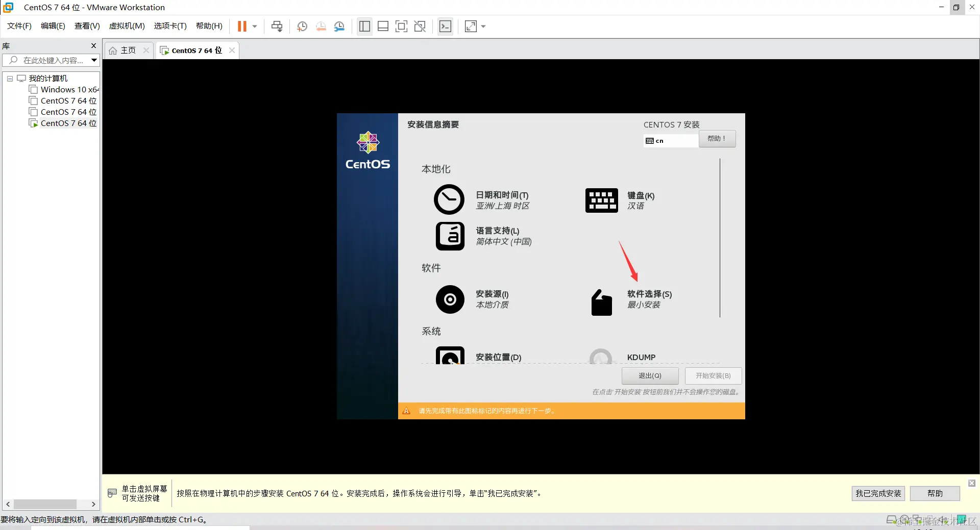Open the 编辑(E) menu
The image size is (980, 530).
click(53, 26)
